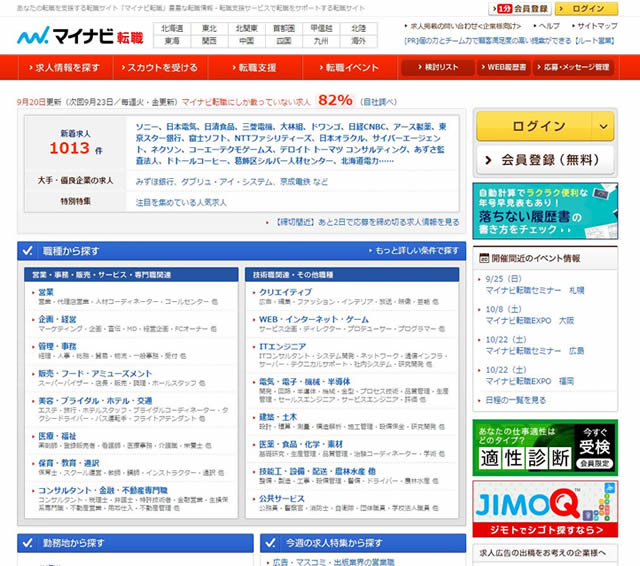This screenshot has height=566, width=640.
Task: Open 求人掲載の問い合わせ<企業様向け> link
Action: 465,26
